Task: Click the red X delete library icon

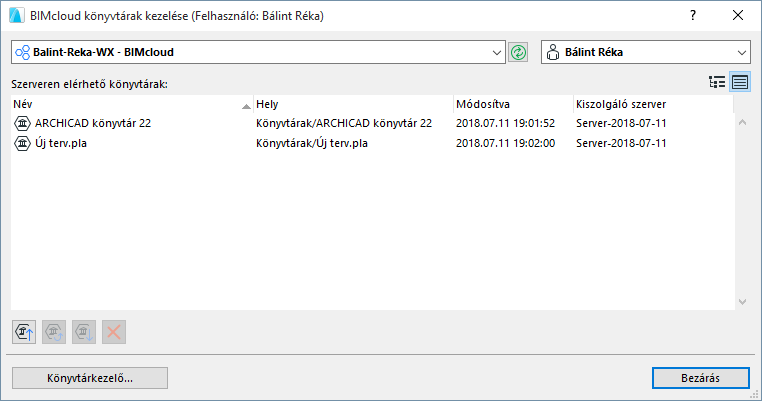Action: [114, 332]
